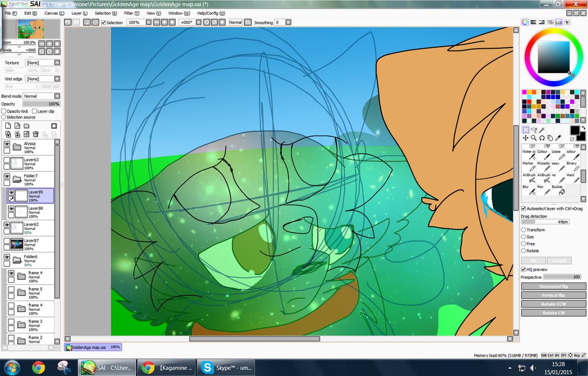Flip the view horizontally in the toolbar
This screenshot has width=588, height=376.
pyautogui.click(x=248, y=22)
